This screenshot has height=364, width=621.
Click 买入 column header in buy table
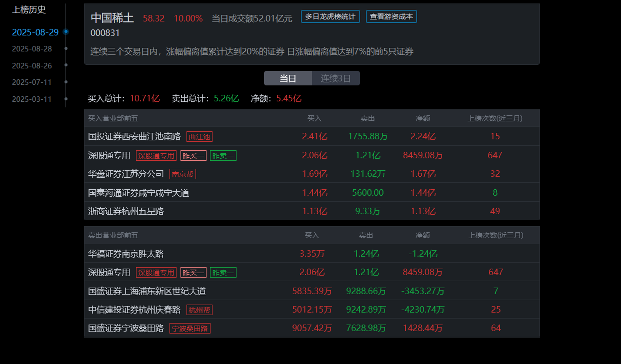coord(314,118)
